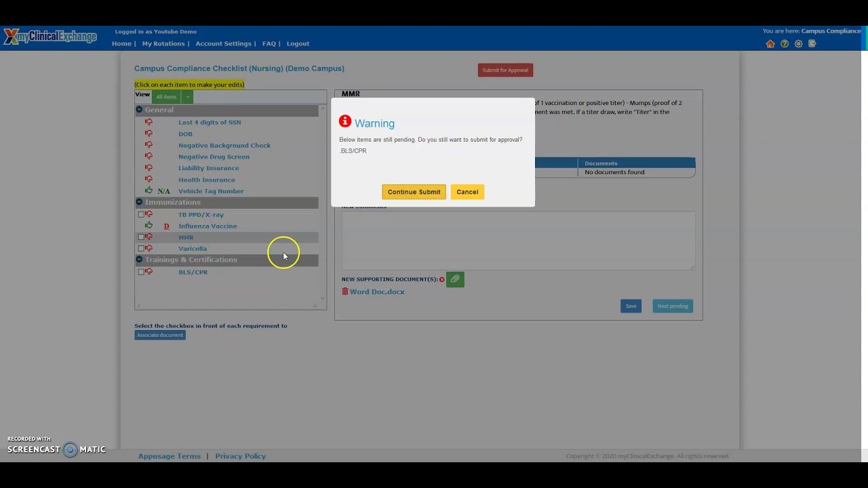Click the settings gear icon in header
The image size is (868, 488).
tap(799, 43)
